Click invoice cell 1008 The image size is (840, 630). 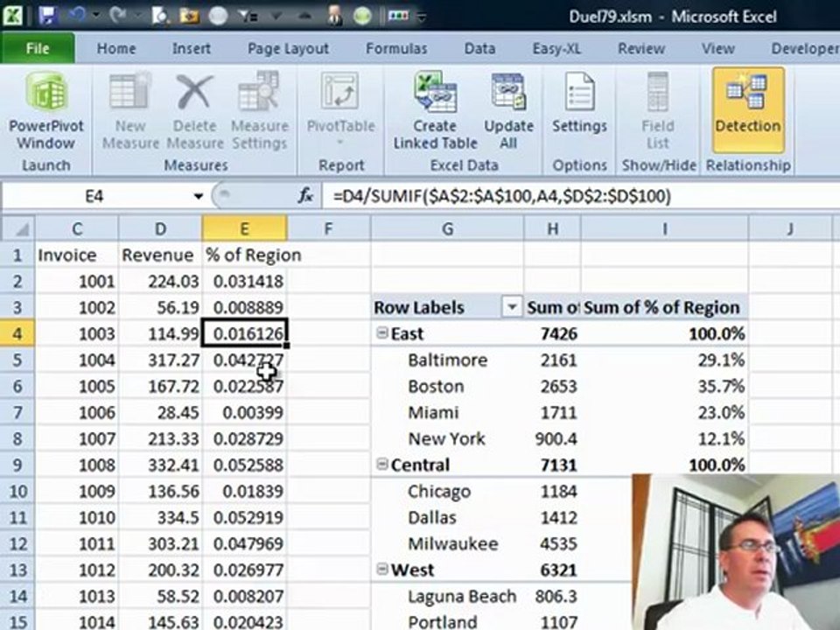77,465
